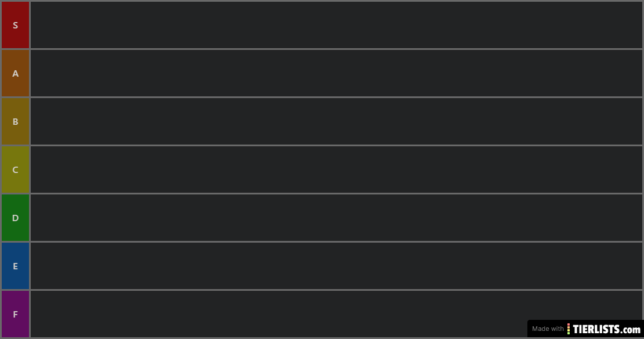Select the empty E tier row area
The image size is (644, 339).
pyautogui.click(x=337, y=266)
